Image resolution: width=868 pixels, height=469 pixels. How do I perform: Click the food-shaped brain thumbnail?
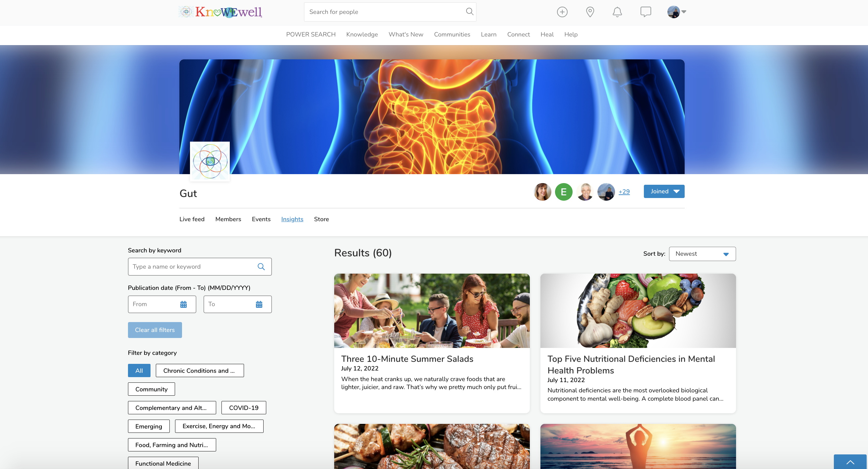coord(638,310)
